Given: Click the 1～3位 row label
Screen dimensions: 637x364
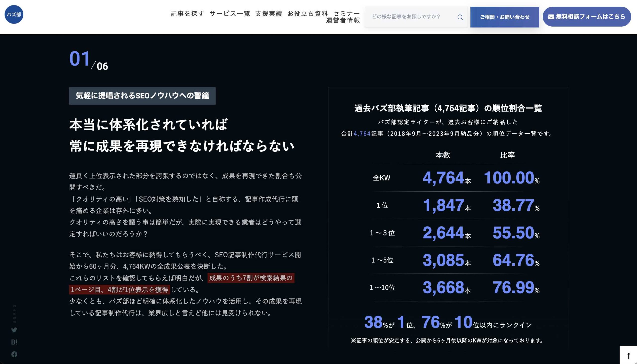Looking at the screenshot, I should (x=382, y=233).
